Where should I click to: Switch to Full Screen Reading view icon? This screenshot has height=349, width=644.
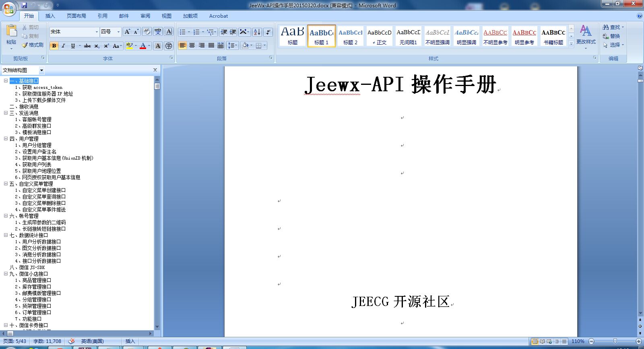(x=542, y=341)
